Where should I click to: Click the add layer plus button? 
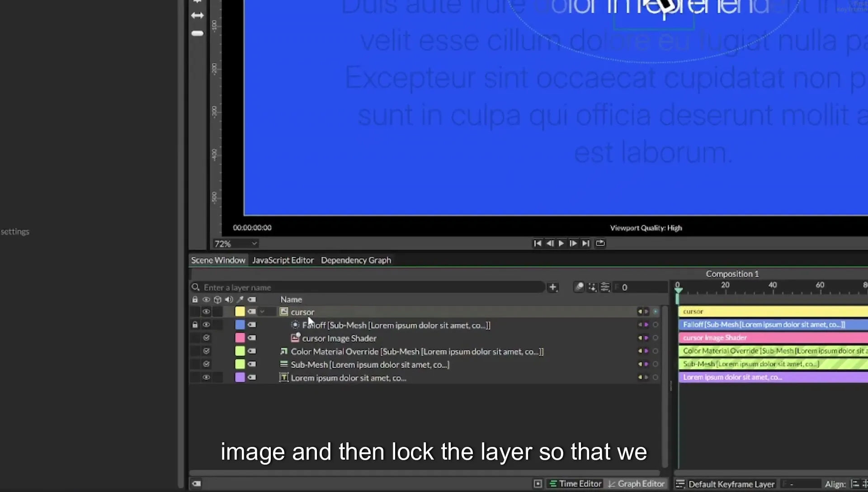pos(552,287)
